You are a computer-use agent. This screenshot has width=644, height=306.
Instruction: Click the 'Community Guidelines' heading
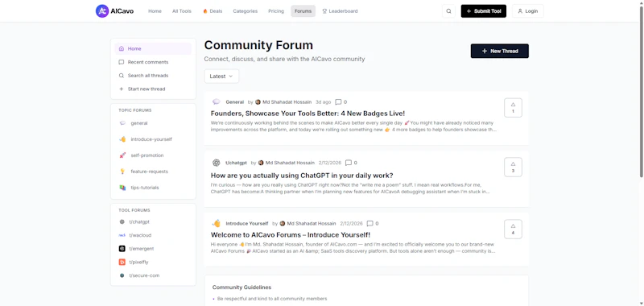[242, 287]
